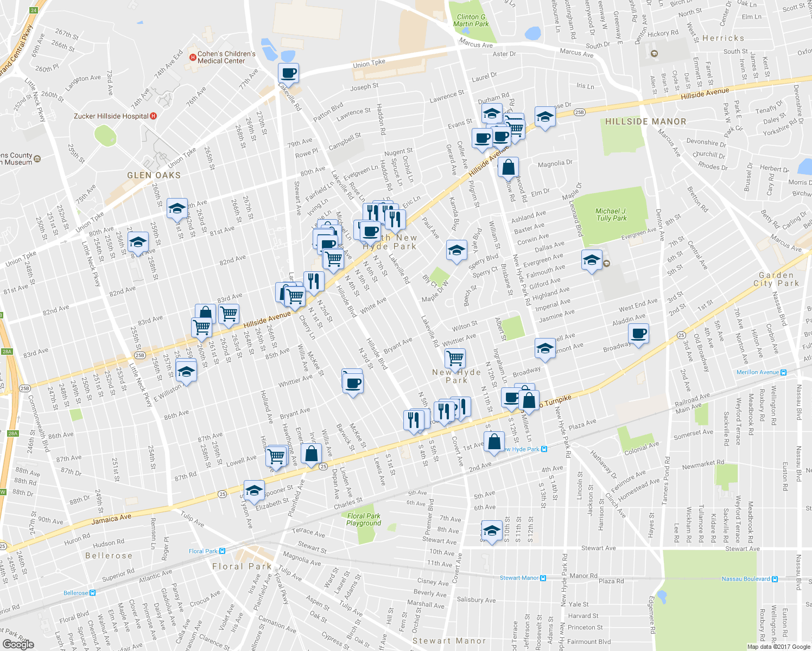The image size is (812, 651).
Task: Click the Stewart Manor town label
Action: 449,641
